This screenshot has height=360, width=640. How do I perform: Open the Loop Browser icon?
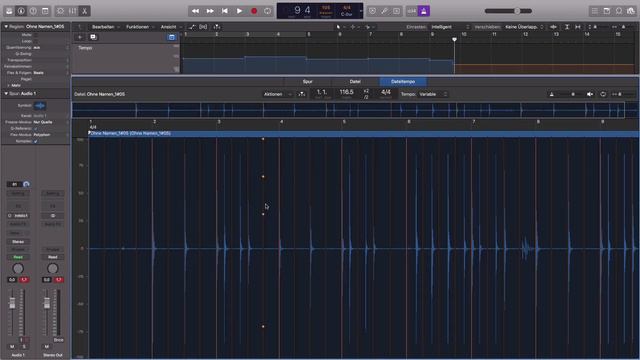tap(619, 11)
